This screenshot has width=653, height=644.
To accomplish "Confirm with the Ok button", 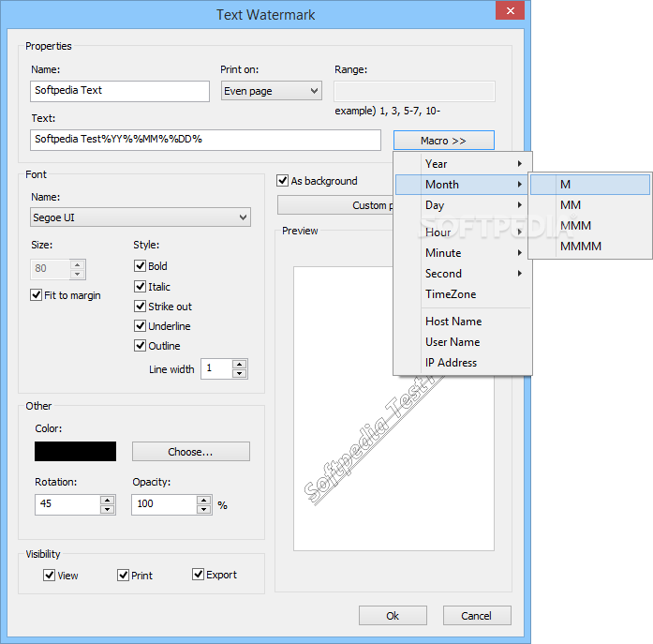I will tap(393, 616).
